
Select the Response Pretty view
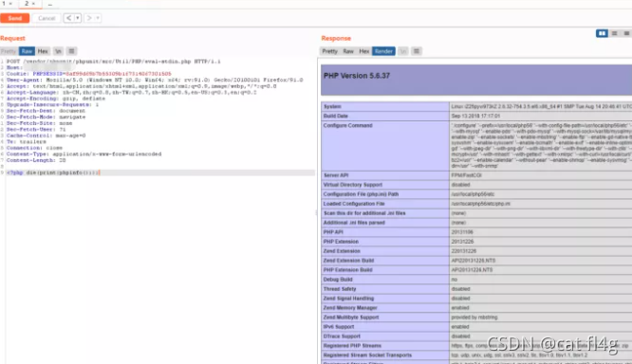[329, 51]
